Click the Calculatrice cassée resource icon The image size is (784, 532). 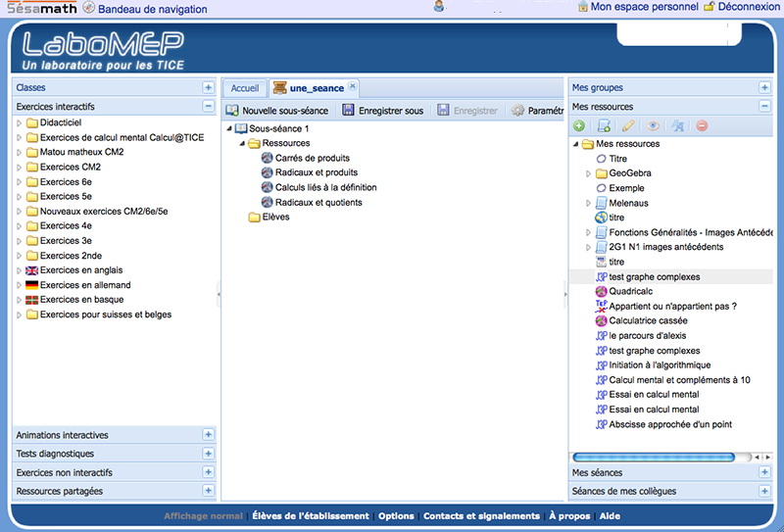(x=601, y=321)
